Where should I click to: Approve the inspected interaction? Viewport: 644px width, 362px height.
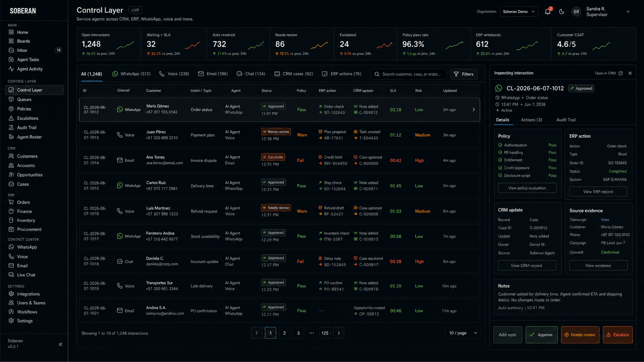(541, 335)
